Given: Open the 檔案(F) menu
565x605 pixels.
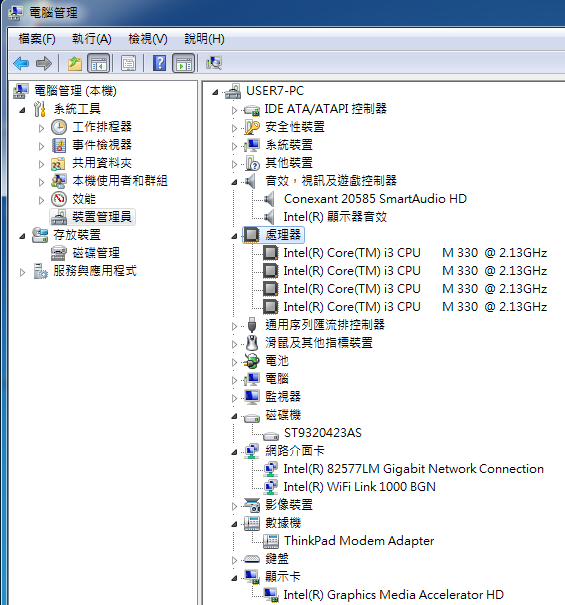Looking at the screenshot, I should (37, 39).
